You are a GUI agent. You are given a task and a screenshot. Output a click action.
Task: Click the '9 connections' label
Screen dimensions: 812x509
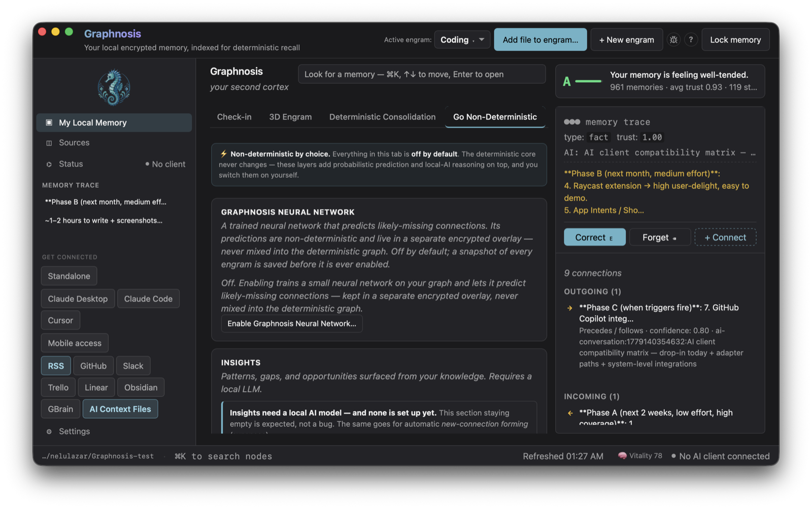pos(592,273)
